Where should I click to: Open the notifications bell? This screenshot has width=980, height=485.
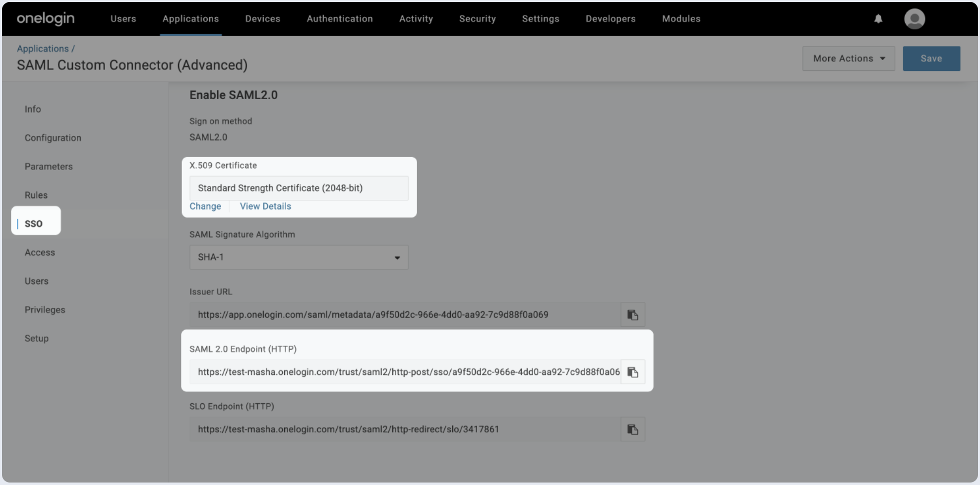pyautogui.click(x=878, y=19)
